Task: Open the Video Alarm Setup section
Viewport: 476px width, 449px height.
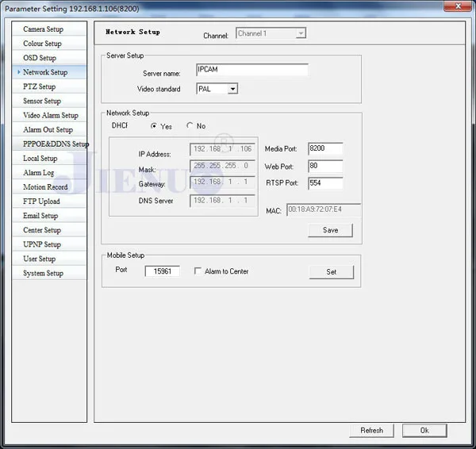Action: pyautogui.click(x=49, y=115)
